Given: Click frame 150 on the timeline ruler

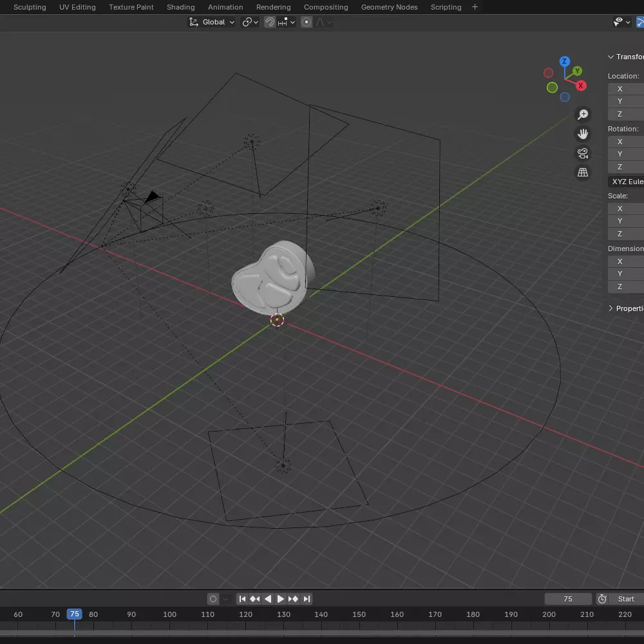Looking at the screenshot, I should (x=359, y=614).
